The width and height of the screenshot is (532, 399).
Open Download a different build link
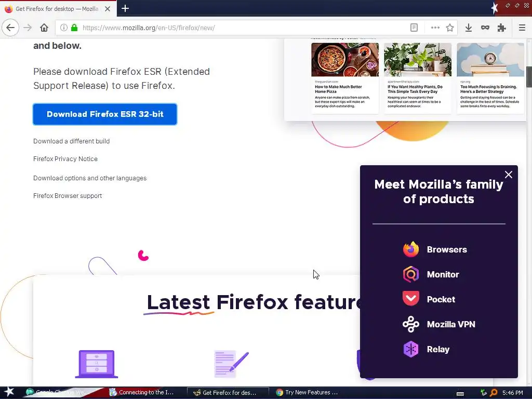(x=71, y=141)
